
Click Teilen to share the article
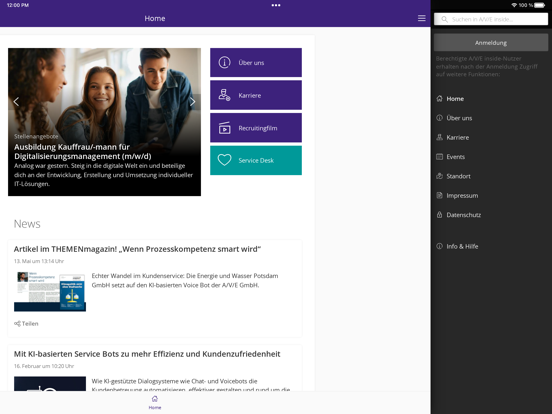30,324
